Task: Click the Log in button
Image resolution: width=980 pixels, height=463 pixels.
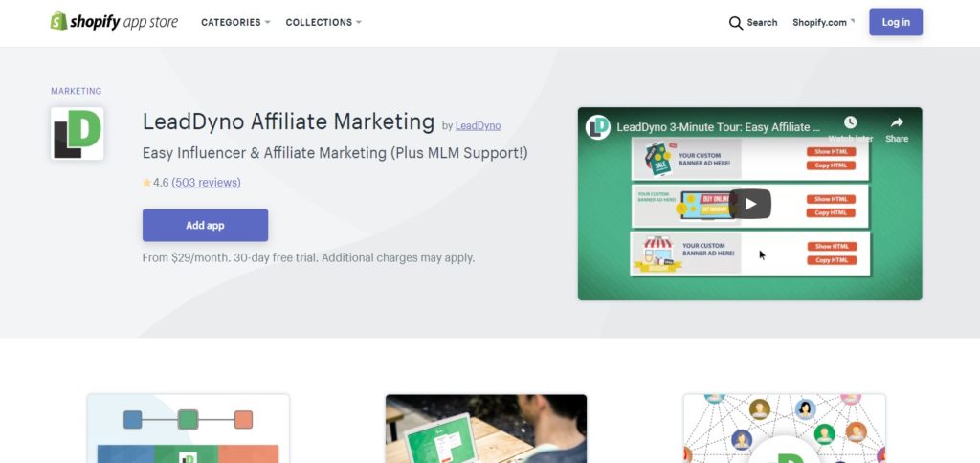Action: (x=896, y=22)
